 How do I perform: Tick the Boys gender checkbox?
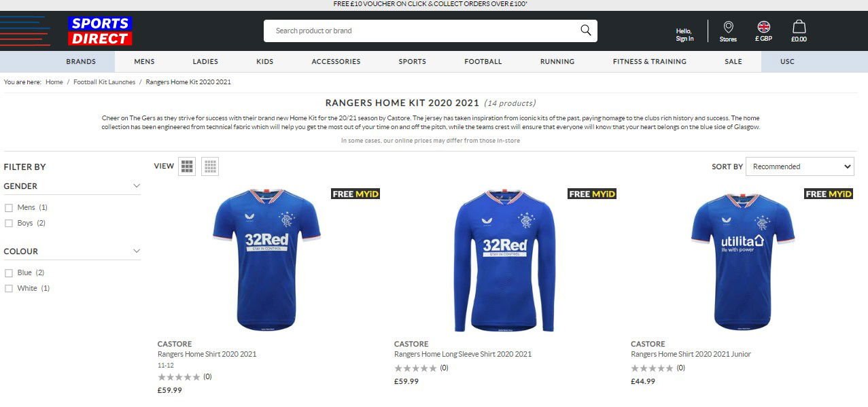pos(9,224)
